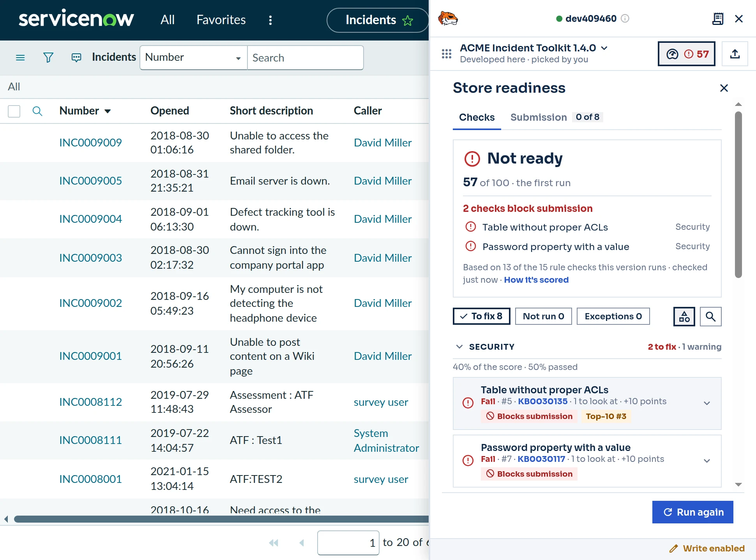The width and height of the screenshot is (756, 560).
Task: Open the KB0030135 article link
Action: pos(542,402)
